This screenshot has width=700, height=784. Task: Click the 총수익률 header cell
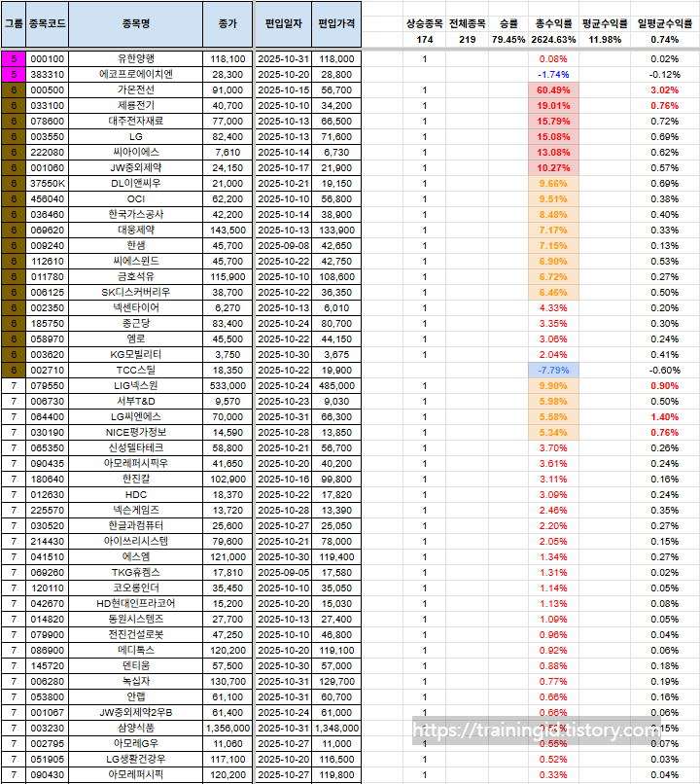(553, 23)
